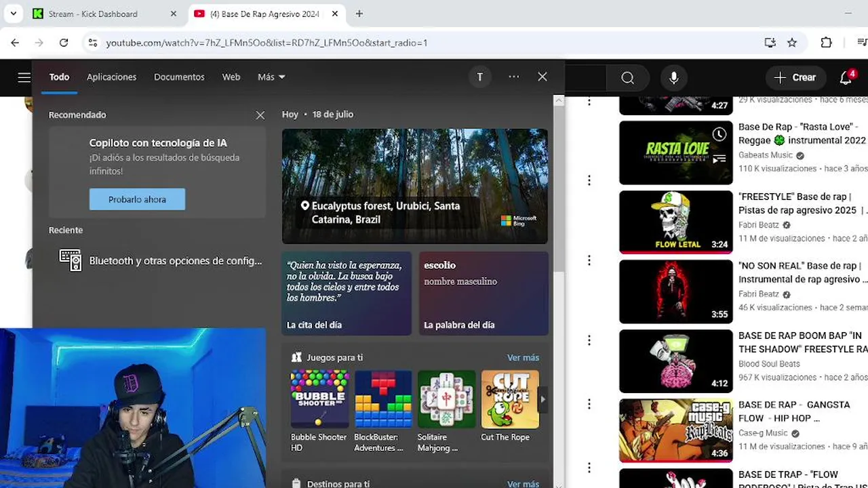The height and width of the screenshot is (488, 868).
Task: Open a new browser tab with plus icon
Action: tap(359, 14)
